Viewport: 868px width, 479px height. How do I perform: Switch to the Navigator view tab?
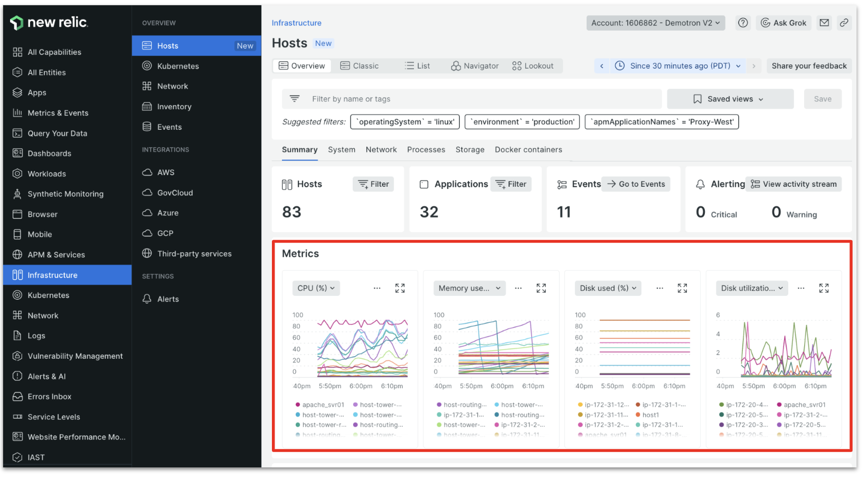pos(475,66)
